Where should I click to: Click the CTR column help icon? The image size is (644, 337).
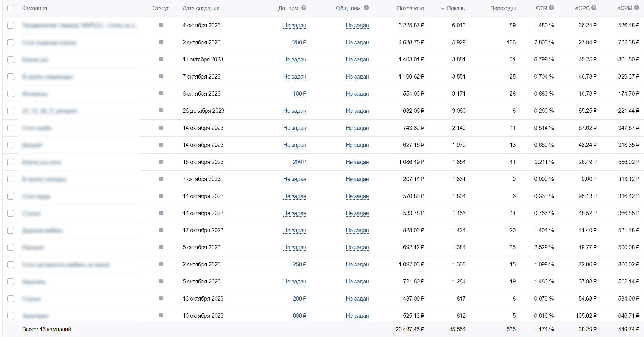(551, 8)
